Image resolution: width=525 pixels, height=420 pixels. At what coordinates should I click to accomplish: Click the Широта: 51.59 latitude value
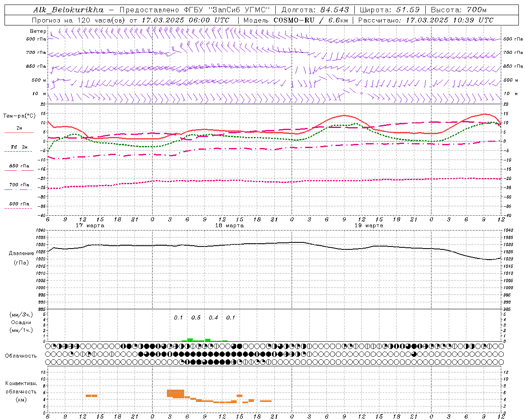(x=390, y=10)
